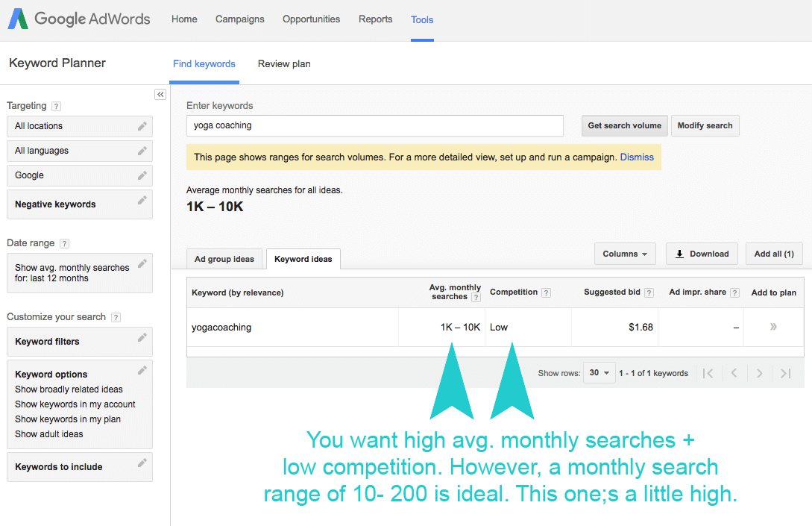
Task: Go to next page of keywords
Action: [x=759, y=373]
